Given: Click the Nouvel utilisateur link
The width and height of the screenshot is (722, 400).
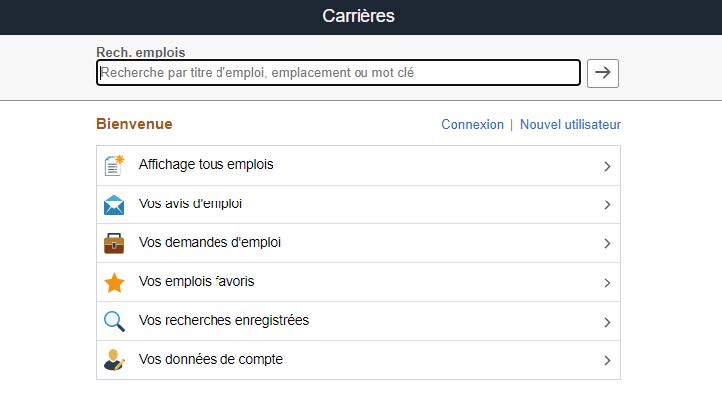Looking at the screenshot, I should point(570,125).
